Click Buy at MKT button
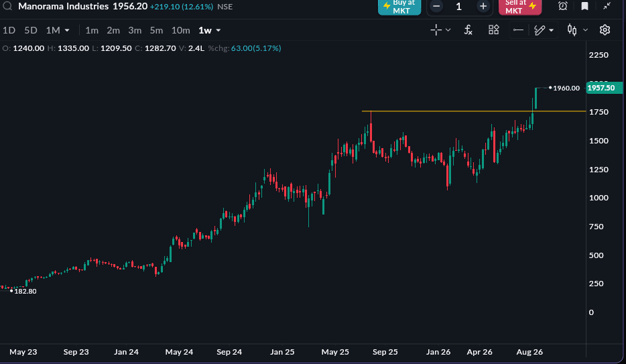 coord(399,7)
